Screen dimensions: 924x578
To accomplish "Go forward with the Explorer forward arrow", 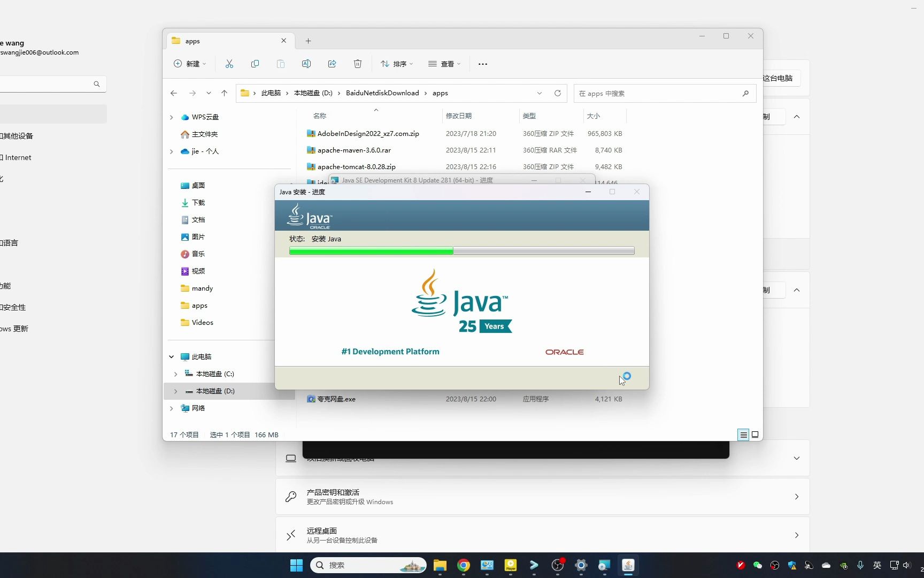I will 192,93.
